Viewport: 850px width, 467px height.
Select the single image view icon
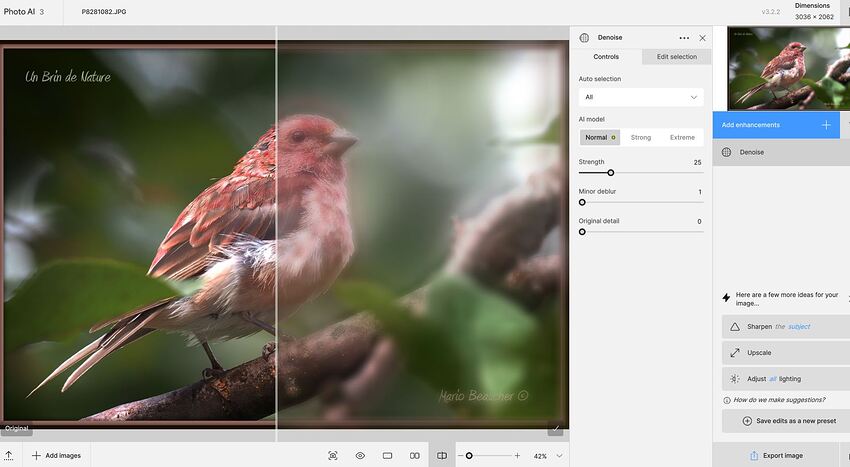tap(387, 455)
